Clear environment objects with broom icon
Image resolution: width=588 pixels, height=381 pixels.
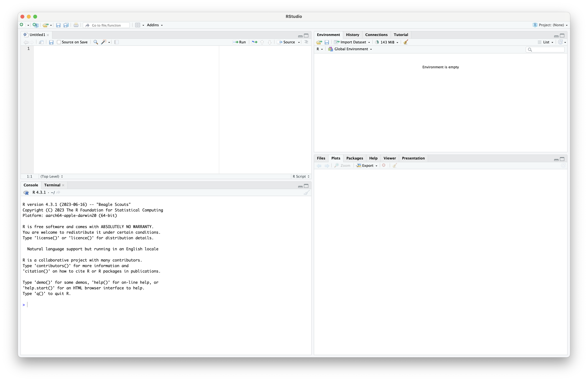[x=406, y=42]
